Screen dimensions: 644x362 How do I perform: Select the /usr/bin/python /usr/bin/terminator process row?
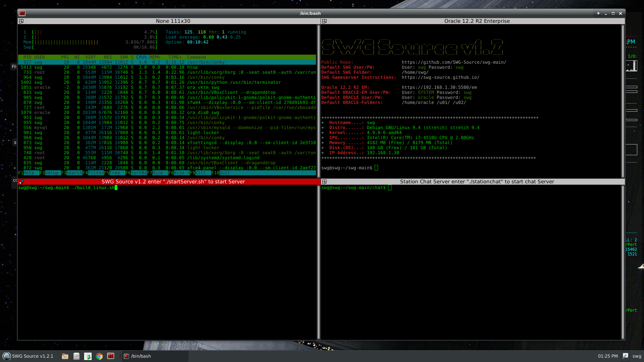[167, 82]
